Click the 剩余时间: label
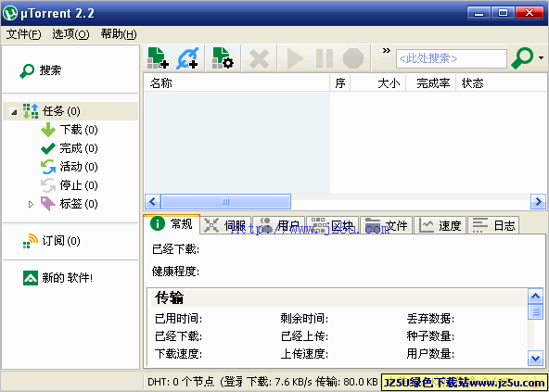Viewport: 549px width, 392px height. 304,319
